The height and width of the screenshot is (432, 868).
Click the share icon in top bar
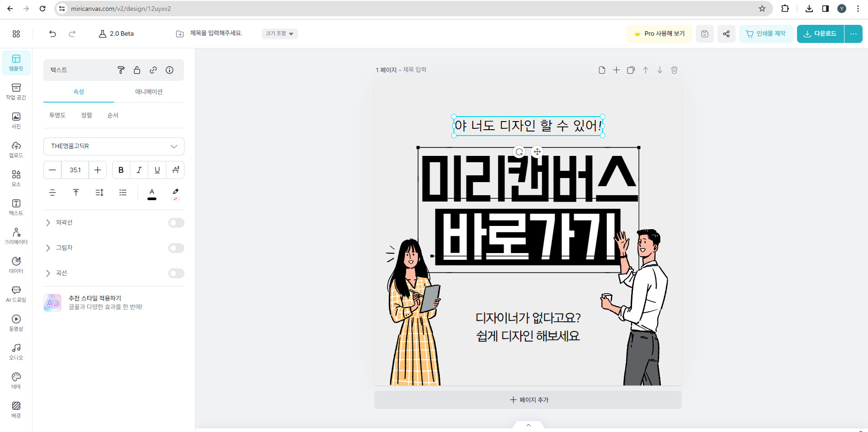[726, 34]
